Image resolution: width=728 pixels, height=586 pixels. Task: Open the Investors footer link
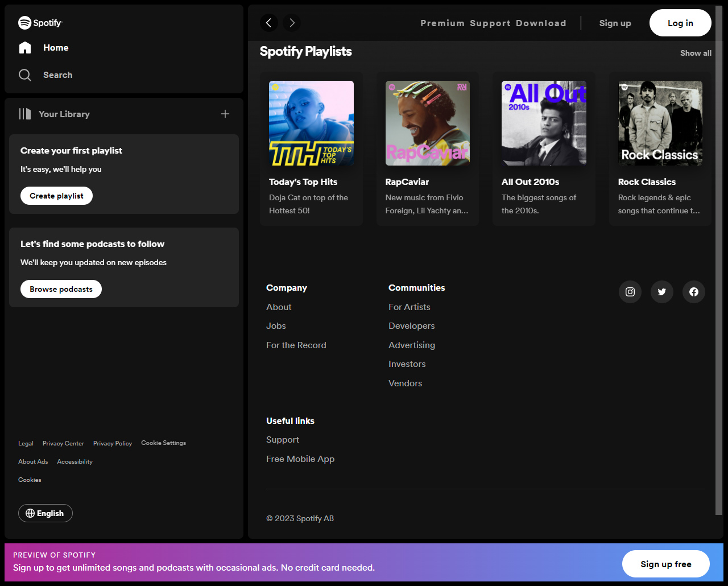coord(407,364)
